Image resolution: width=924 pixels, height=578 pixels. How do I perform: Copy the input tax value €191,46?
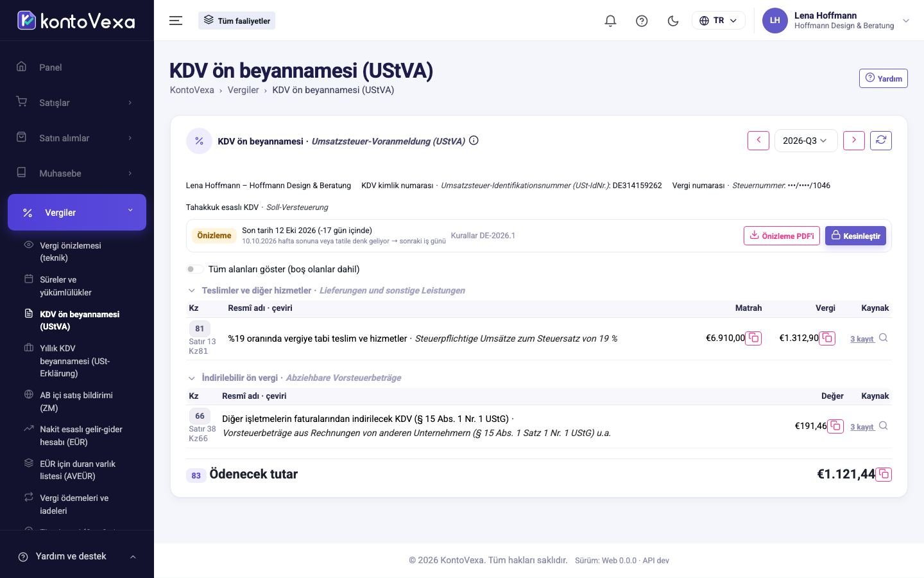[x=835, y=426]
